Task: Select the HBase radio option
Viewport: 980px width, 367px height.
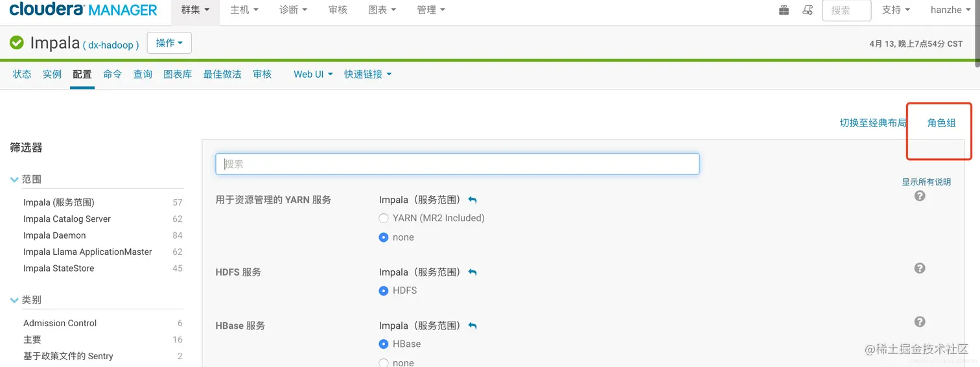Action: pyautogui.click(x=384, y=344)
